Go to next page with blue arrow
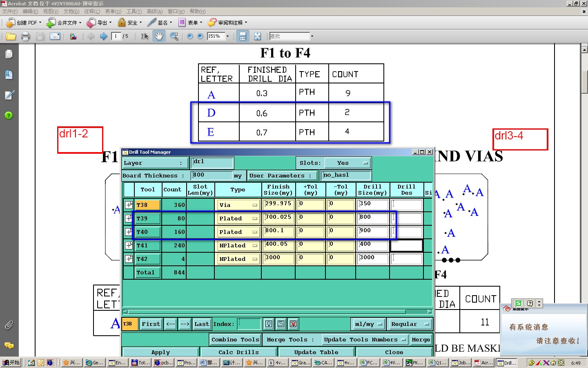The width and height of the screenshot is (588, 368). tap(103, 36)
